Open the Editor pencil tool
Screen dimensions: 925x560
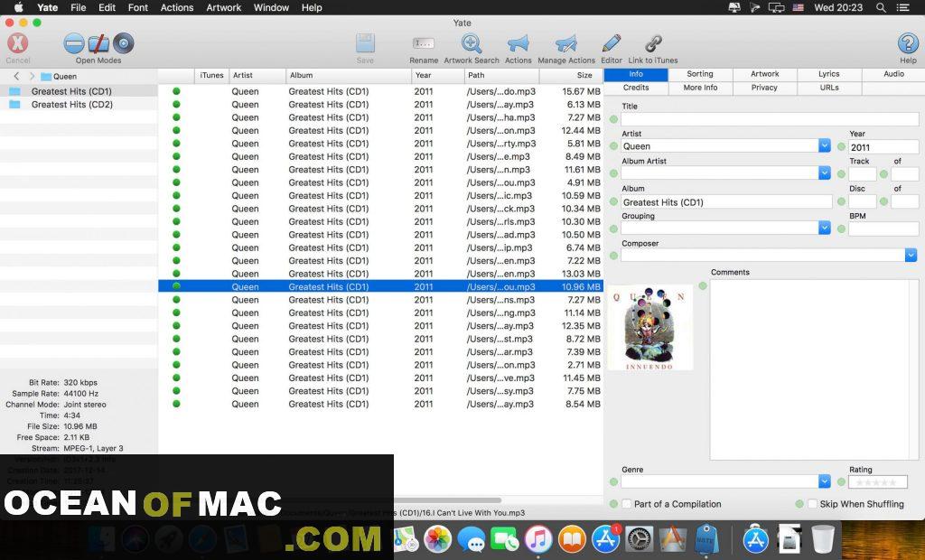[612, 43]
